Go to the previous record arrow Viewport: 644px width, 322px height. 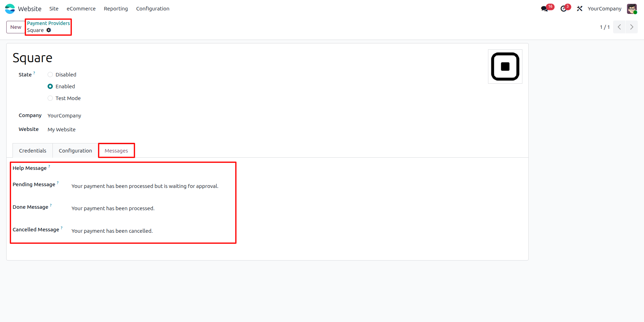[619, 27]
